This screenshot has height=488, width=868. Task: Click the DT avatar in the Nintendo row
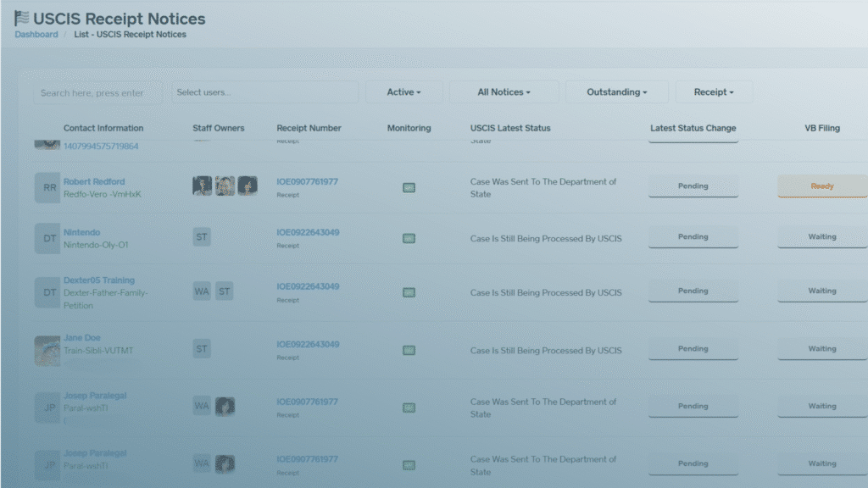(x=47, y=239)
